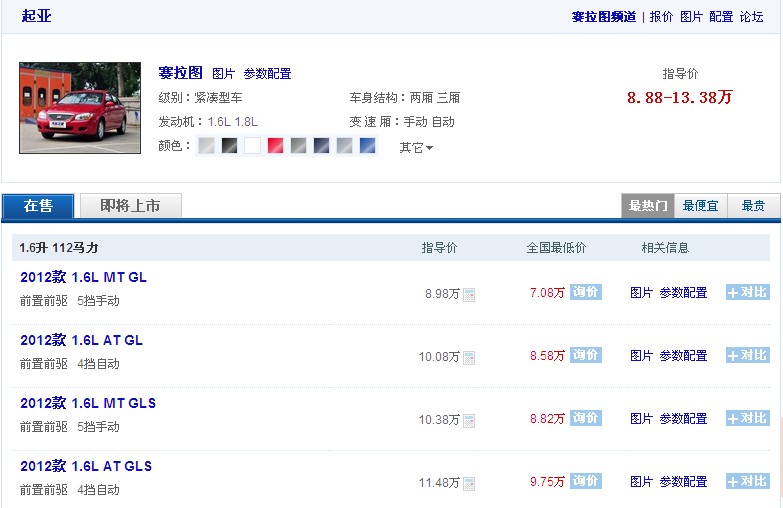This screenshot has width=783, height=508.
Task: Open the 赛拉图 model title link
Action: tap(180, 73)
